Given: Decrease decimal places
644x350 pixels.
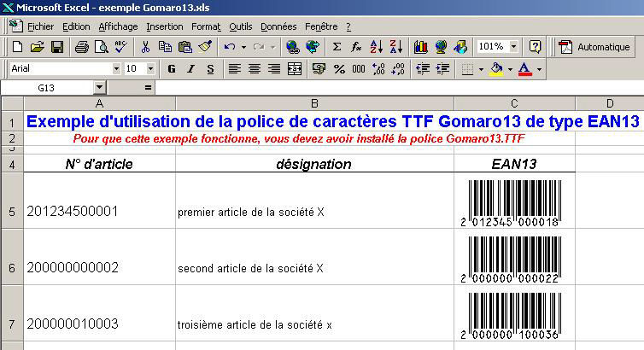Looking at the screenshot, I should click(x=398, y=68).
